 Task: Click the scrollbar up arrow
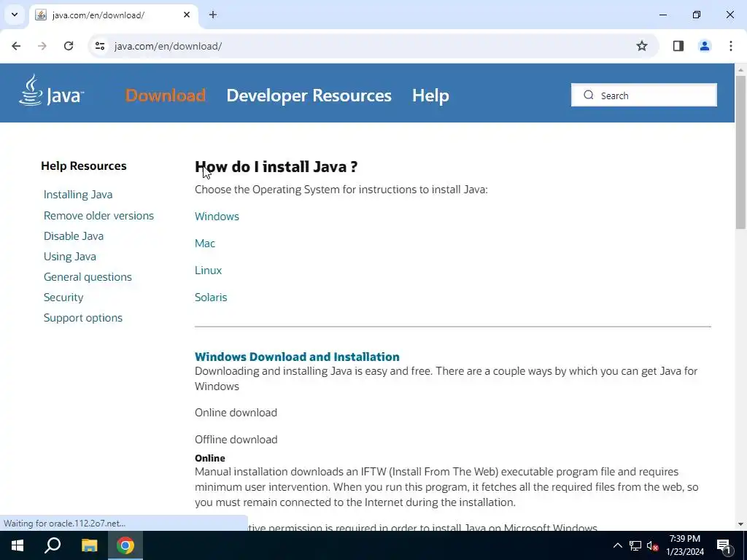point(740,69)
